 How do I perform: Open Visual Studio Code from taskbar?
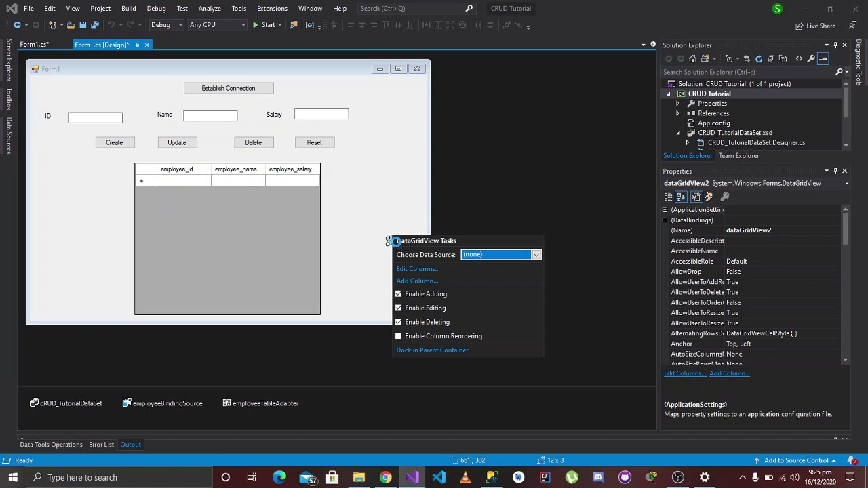pos(439,477)
